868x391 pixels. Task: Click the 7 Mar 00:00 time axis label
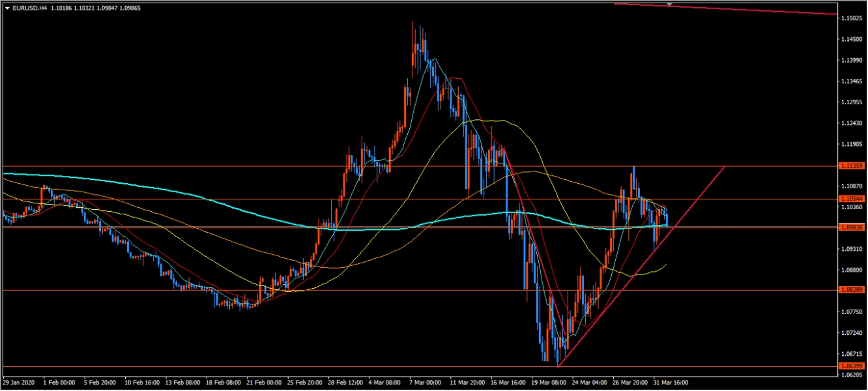pos(425,383)
